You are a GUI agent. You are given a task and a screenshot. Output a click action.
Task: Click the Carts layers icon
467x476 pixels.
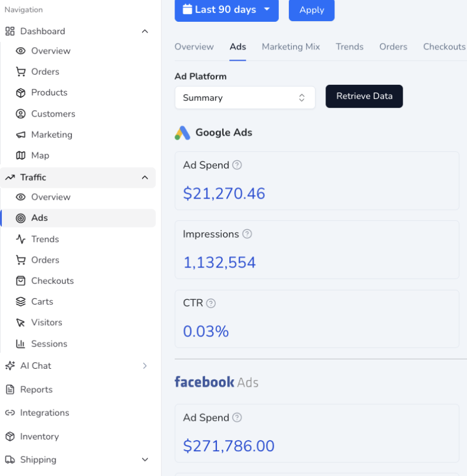pos(21,302)
